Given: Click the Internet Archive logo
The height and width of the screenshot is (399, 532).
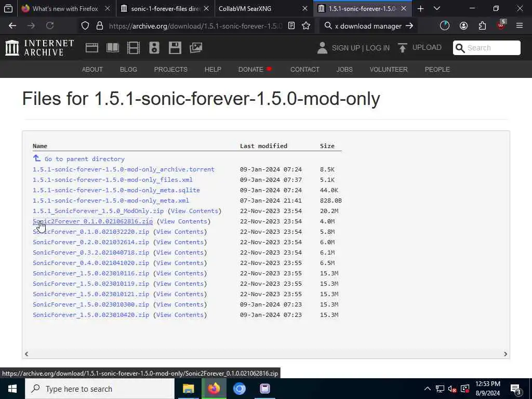Looking at the screenshot, I should coord(39,47).
